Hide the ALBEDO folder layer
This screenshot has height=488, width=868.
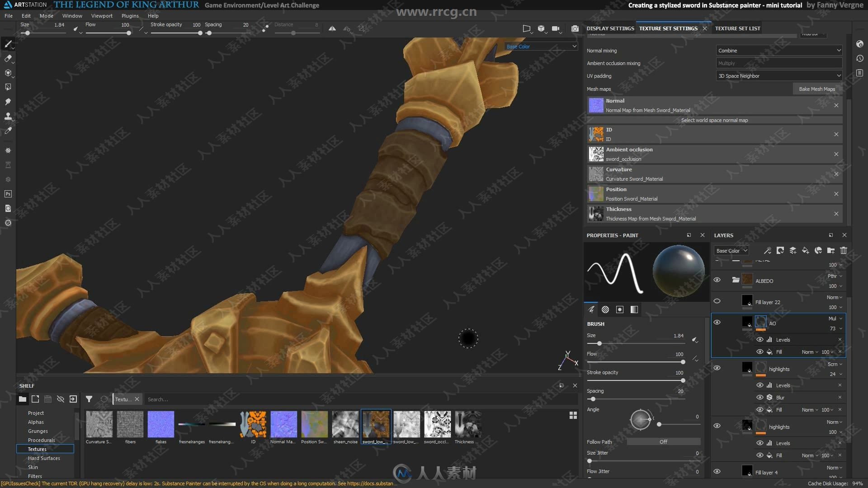click(x=717, y=280)
